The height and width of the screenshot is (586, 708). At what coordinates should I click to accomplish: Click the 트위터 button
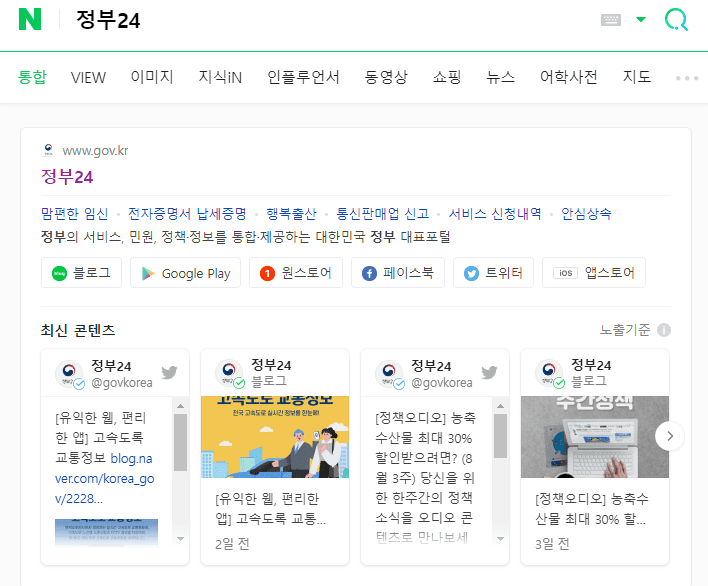(494, 273)
